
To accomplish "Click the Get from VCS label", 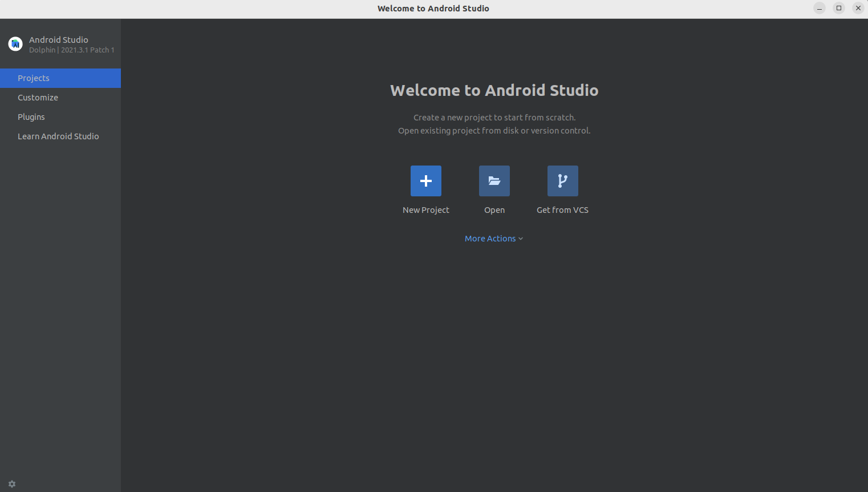I will [x=562, y=209].
